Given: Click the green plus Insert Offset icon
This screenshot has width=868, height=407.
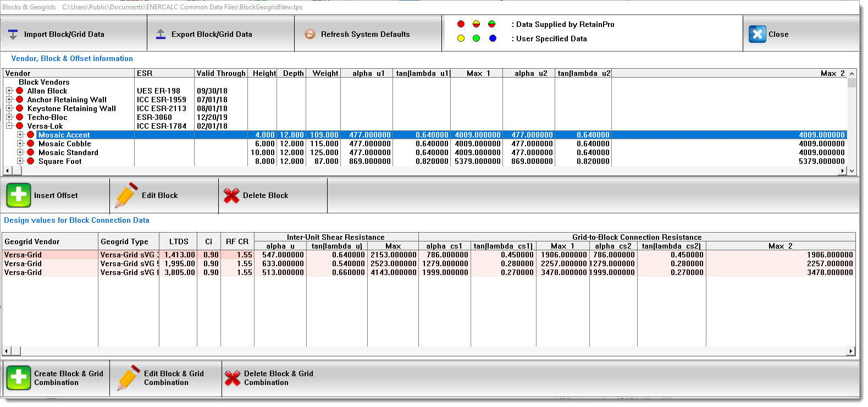Looking at the screenshot, I should tap(19, 195).
